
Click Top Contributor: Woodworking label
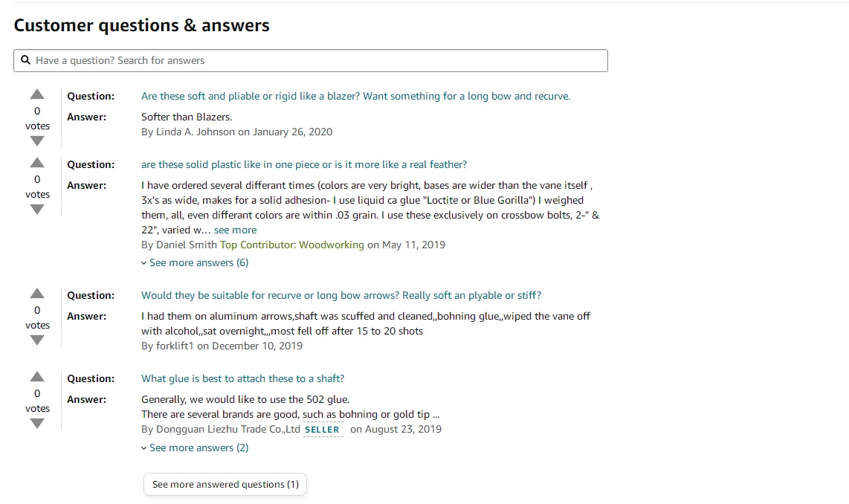[x=292, y=245]
